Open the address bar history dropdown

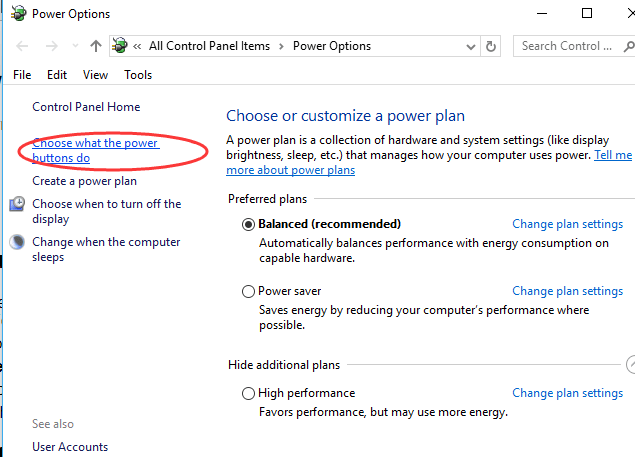tap(469, 46)
